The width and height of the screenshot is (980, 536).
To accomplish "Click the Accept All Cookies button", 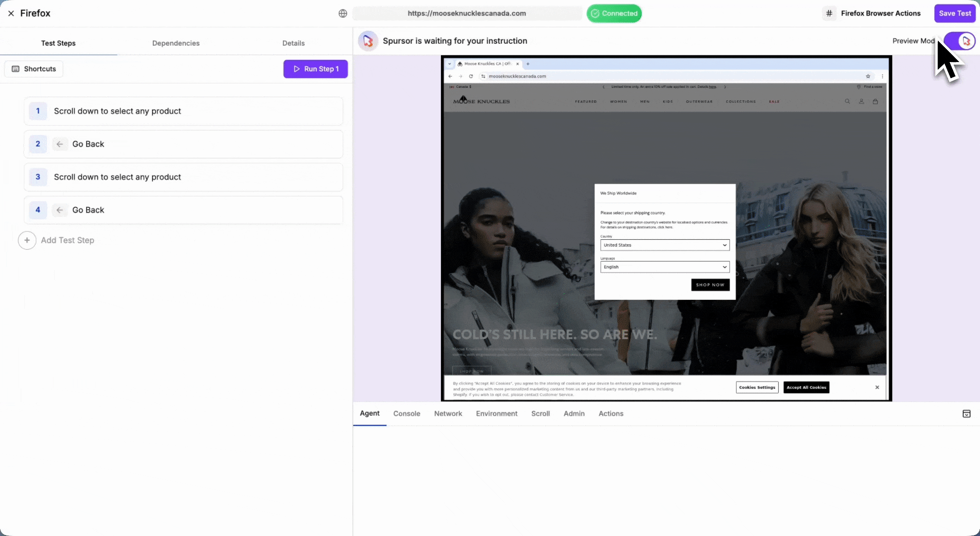I will tap(806, 387).
